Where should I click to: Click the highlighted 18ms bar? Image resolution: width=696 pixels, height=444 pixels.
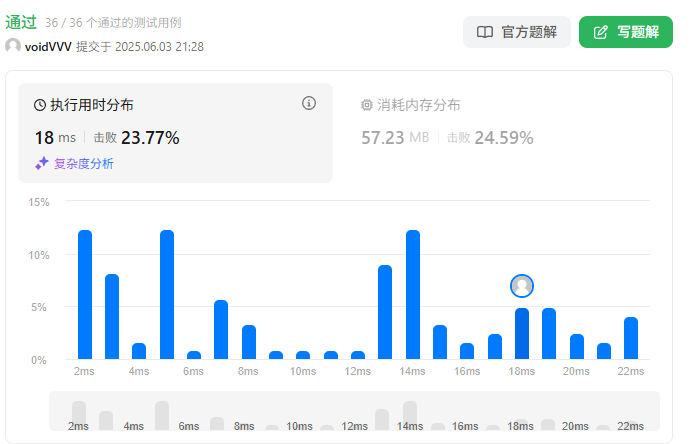521,334
